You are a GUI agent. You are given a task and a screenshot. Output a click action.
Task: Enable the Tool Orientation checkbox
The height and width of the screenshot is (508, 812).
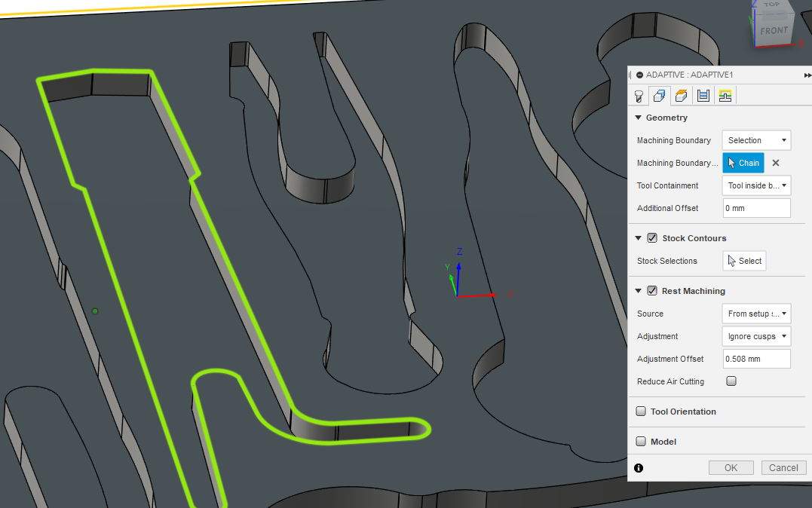(641, 412)
